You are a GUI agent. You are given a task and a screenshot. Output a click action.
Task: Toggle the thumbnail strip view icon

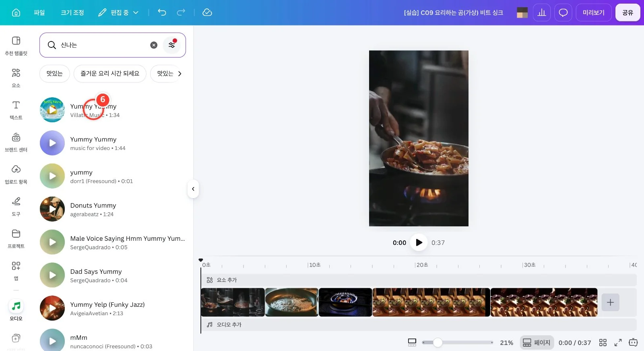click(412, 343)
